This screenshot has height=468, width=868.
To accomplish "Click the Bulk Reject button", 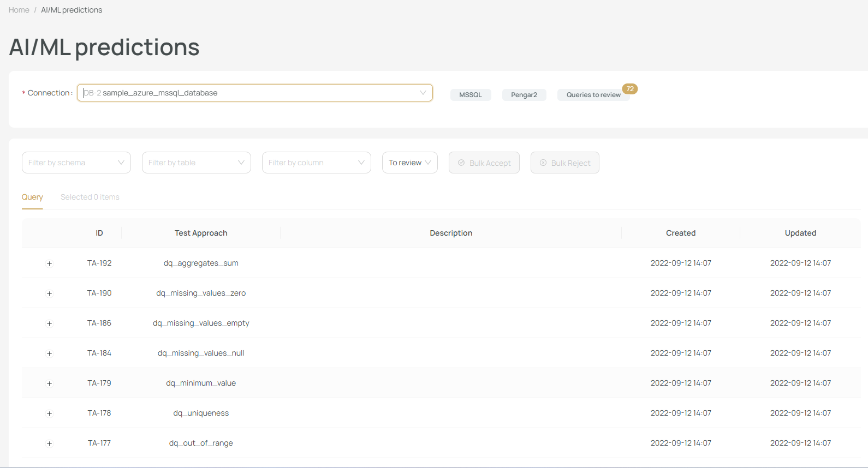I will (x=565, y=163).
